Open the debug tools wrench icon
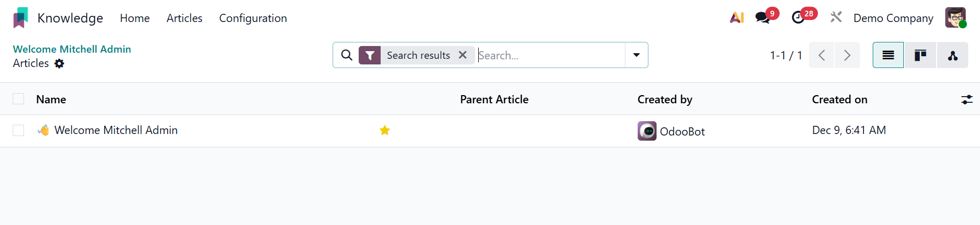 [836, 18]
